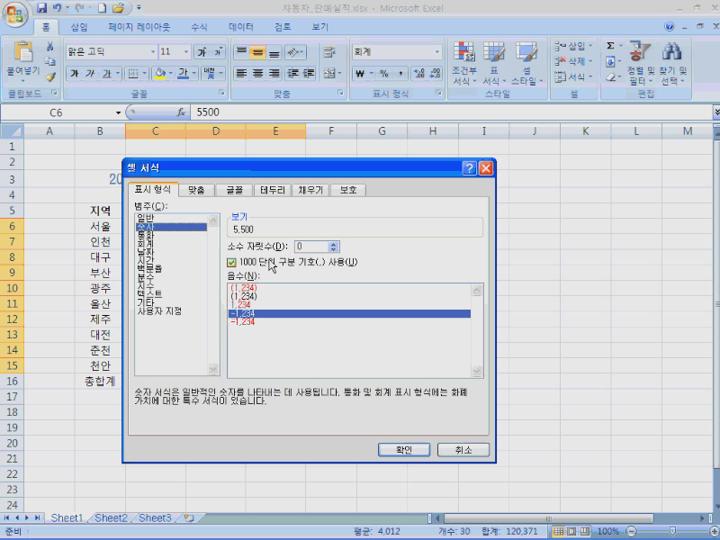Decrease decimal places icon in number group
Image resolution: width=720 pixels, height=540 pixels.
coord(435,73)
